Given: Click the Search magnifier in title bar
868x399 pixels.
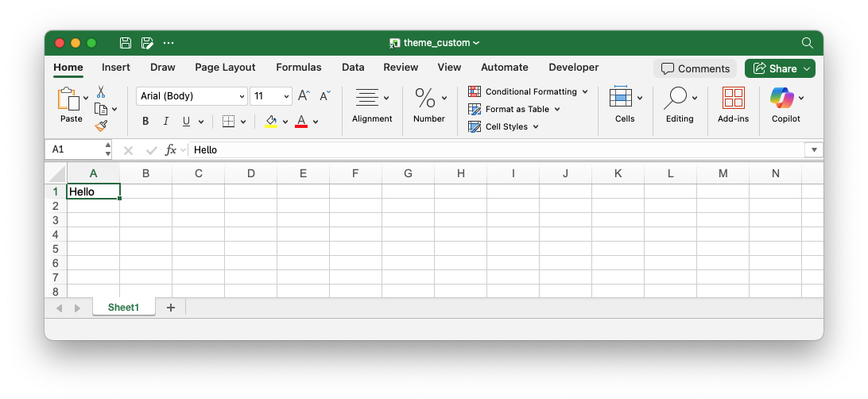Looking at the screenshot, I should point(807,43).
